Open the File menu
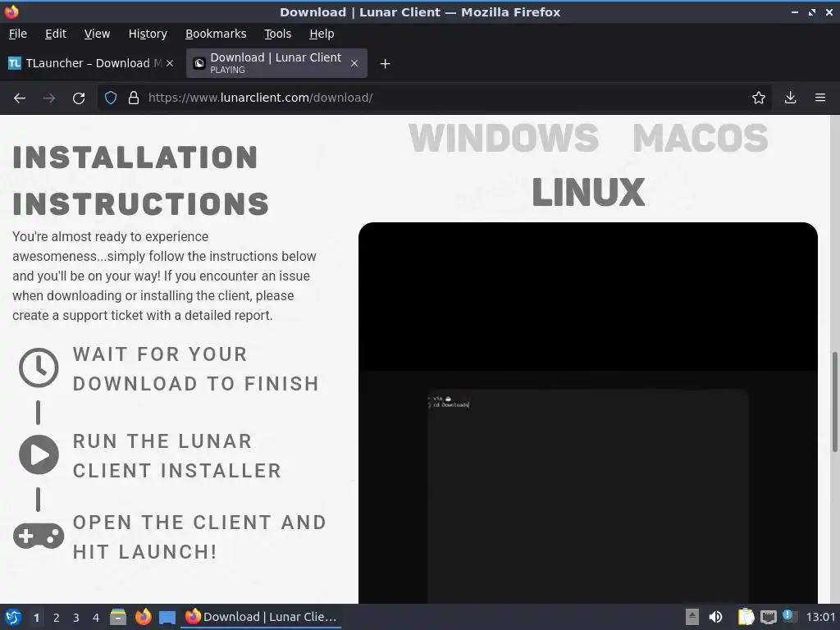The width and height of the screenshot is (840, 630). (18, 34)
